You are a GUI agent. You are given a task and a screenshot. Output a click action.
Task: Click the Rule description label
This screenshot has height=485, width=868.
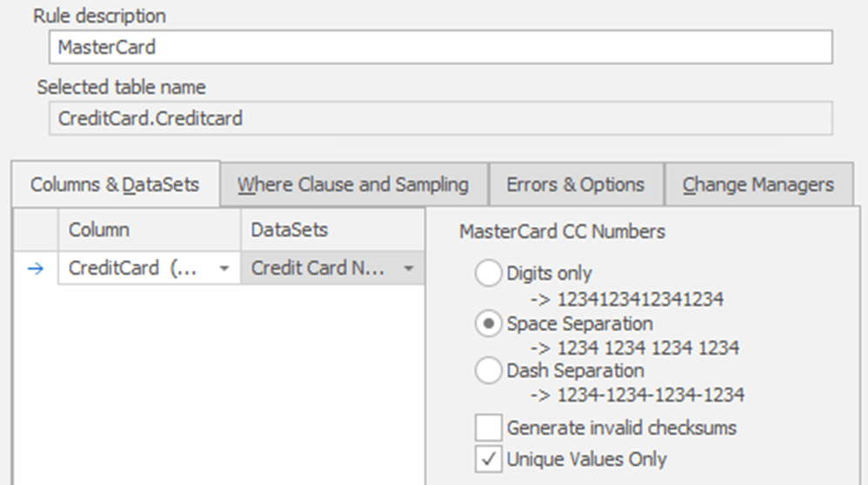(100, 16)
